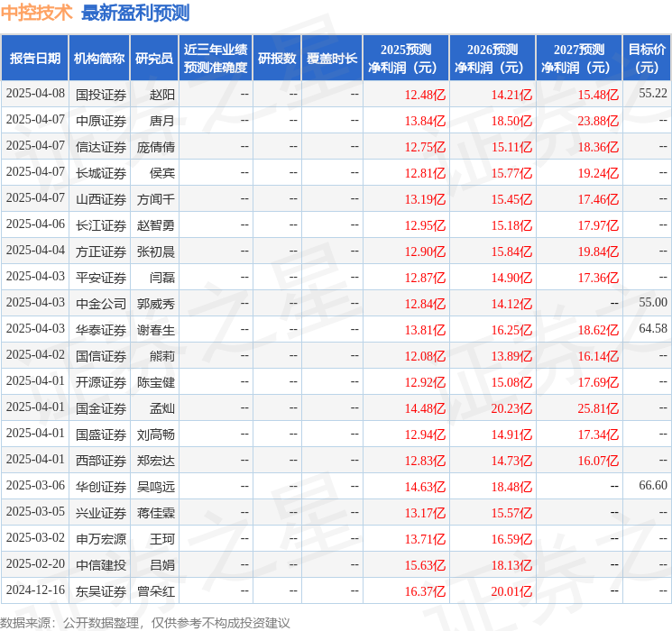Click the 覆盖时长 column header

pos(332,59)
